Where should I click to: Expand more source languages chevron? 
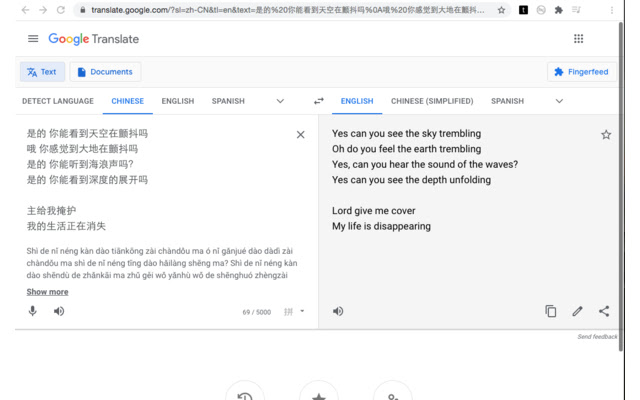point(280,101)
